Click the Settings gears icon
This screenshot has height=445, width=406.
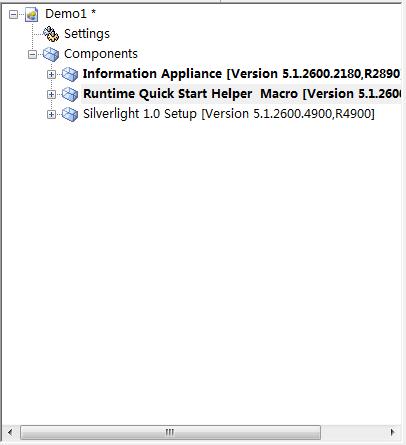click(x=51, y=34)
